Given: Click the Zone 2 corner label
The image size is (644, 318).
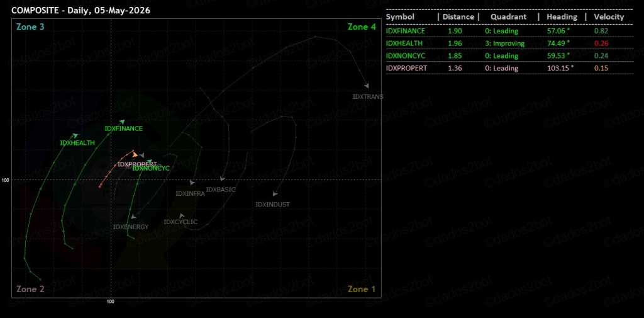Looking at the screenshot, I should click(x=30, y=289).
